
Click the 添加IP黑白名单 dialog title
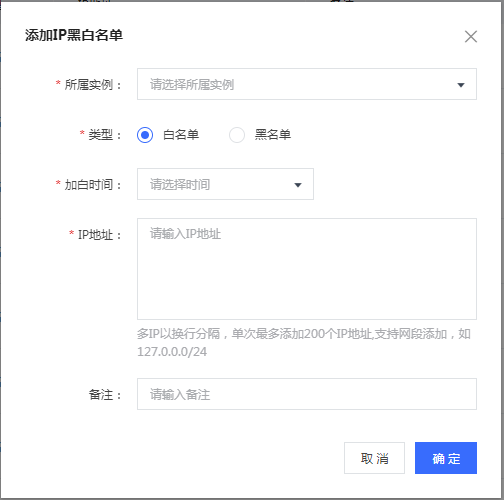pyautogui.click(x=74, y=35)
